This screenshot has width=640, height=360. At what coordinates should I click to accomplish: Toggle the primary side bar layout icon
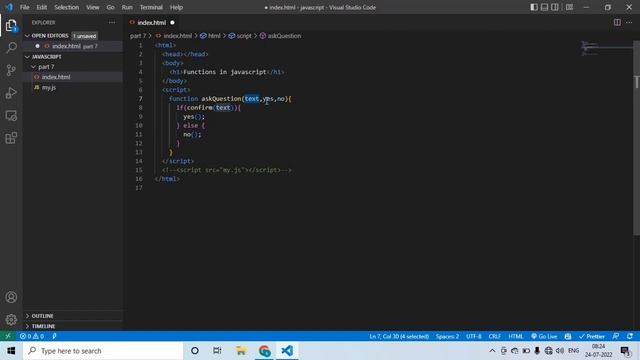click(x=534, y=7)
